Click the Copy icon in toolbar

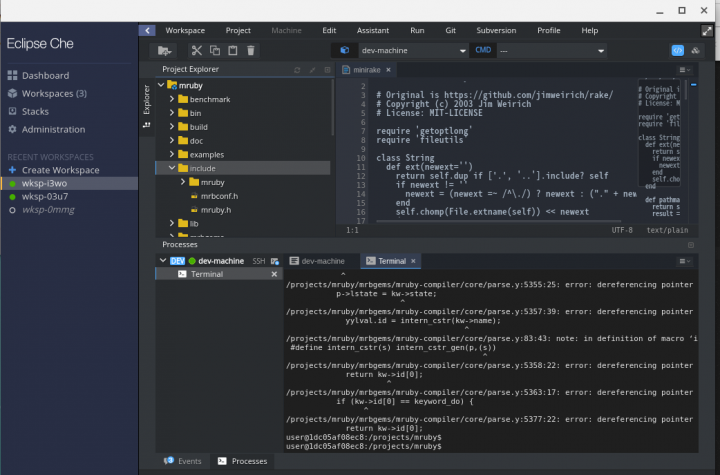click(215, 50)
